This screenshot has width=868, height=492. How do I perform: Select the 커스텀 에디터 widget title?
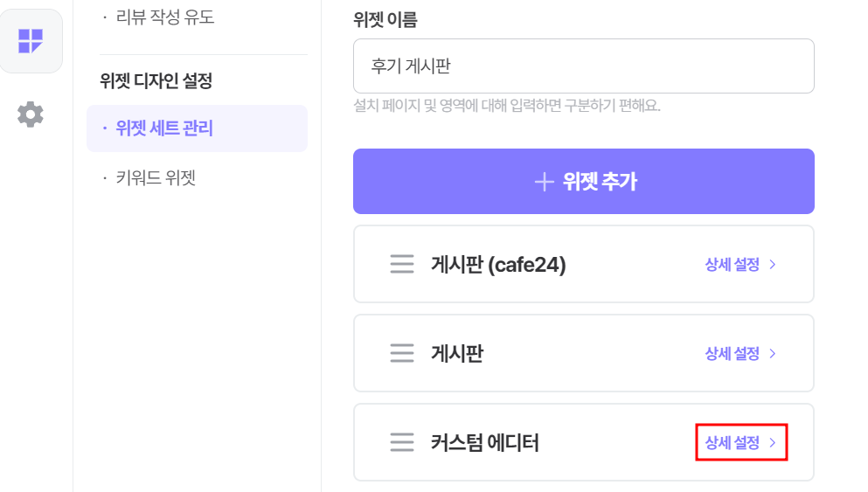484,443
